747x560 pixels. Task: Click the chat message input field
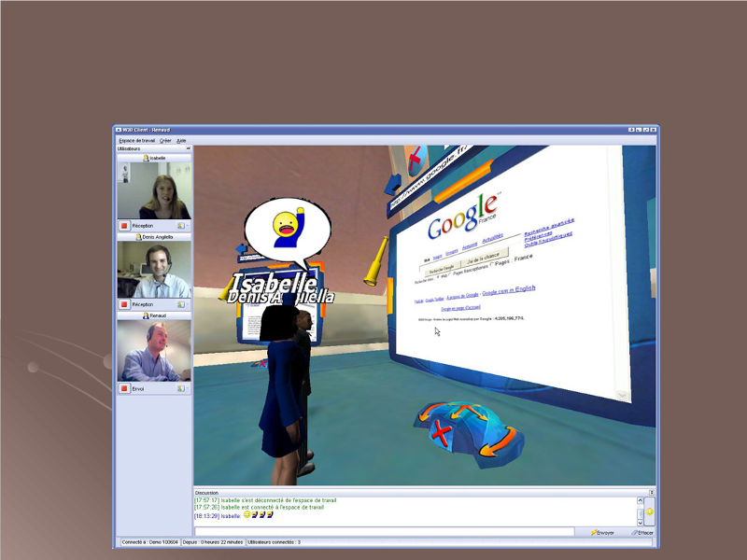point(384,532)
